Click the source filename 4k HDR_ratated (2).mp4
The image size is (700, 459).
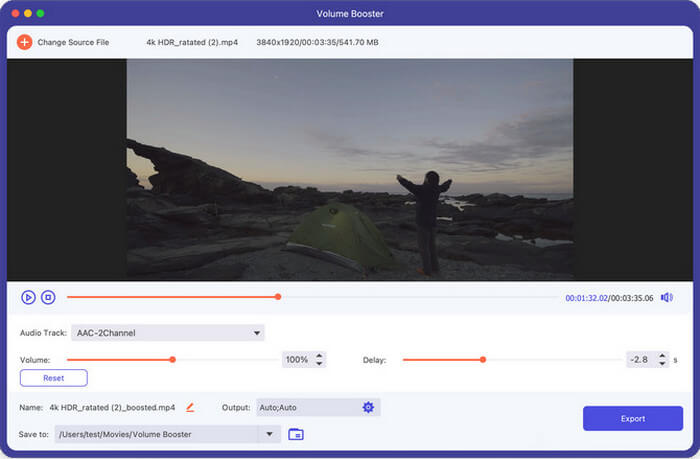(x=192, y=42)
